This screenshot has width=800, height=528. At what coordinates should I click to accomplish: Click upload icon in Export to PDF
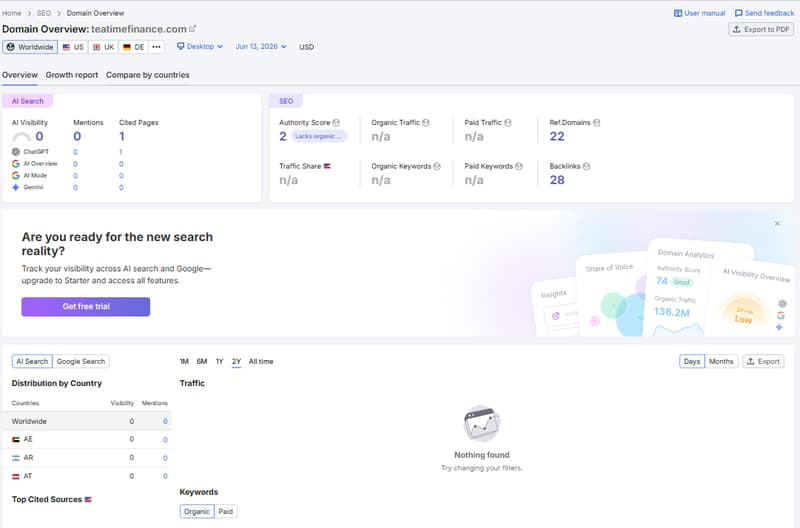tap(736, 30)
